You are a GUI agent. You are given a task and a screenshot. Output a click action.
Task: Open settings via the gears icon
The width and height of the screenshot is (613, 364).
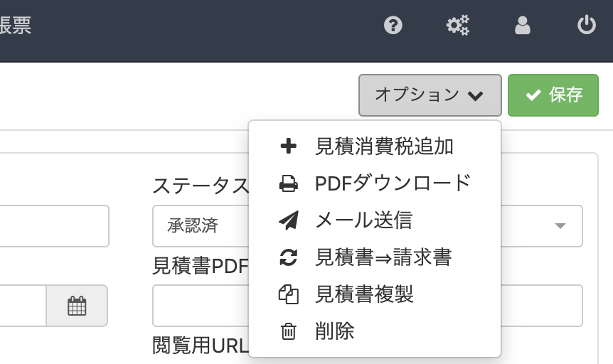pos(457,26)
